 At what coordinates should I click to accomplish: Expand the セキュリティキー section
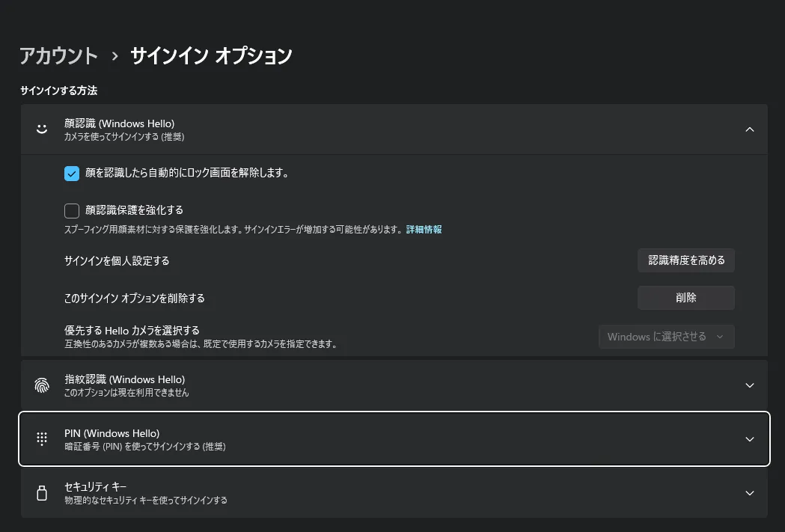pyautogui.click(x=749, y=492)
